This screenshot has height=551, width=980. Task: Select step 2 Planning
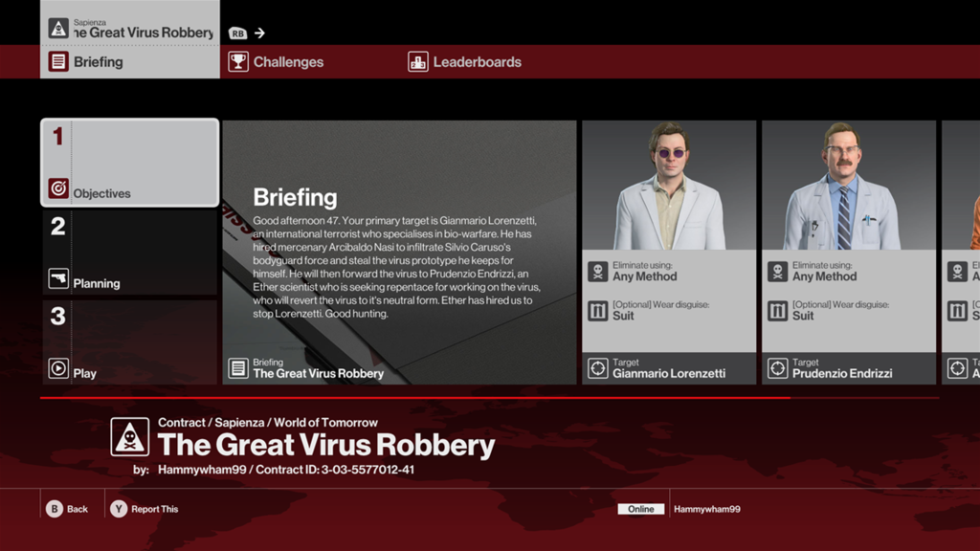[130, 253]
